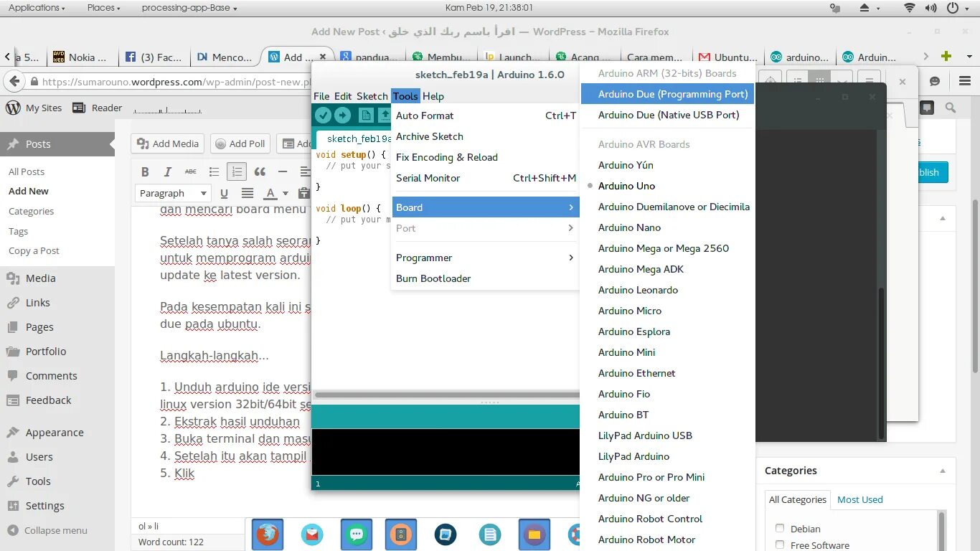Expand the Programmer submenu
This screenshot has width=980, height=551.
[486, 258]
